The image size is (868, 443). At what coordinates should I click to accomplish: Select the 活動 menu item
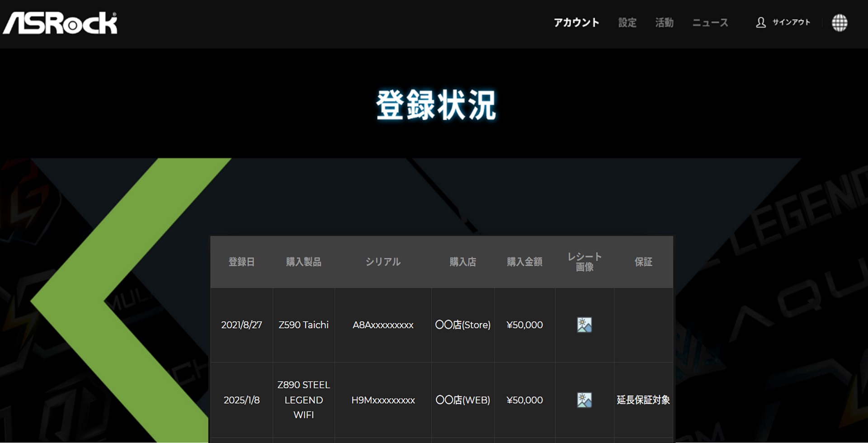664,23
